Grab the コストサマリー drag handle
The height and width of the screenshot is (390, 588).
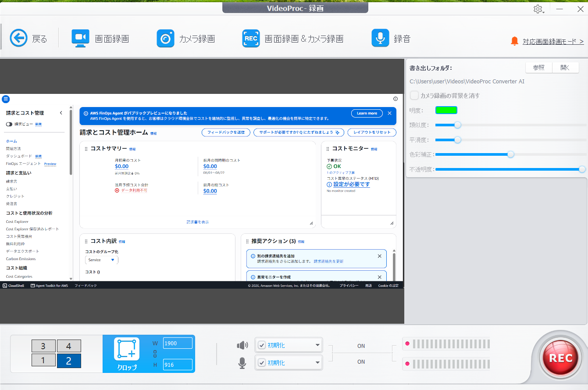tap(86, 149)
